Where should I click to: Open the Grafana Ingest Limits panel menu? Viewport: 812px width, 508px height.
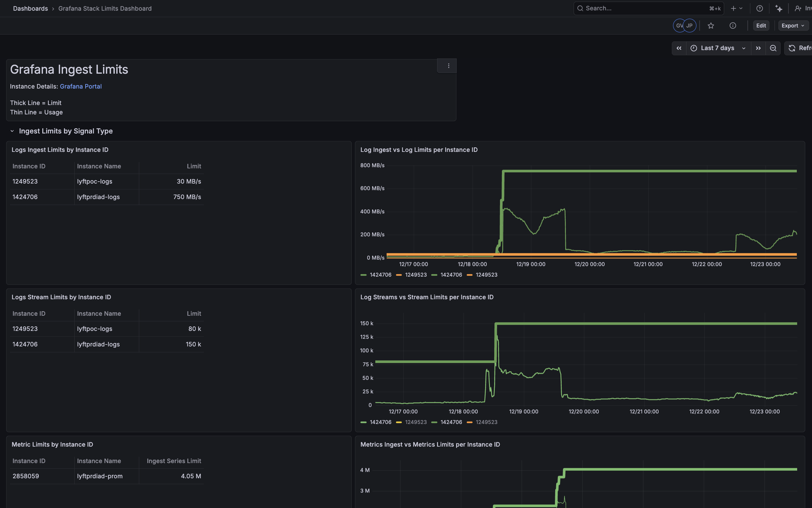(x=448, y=66)
